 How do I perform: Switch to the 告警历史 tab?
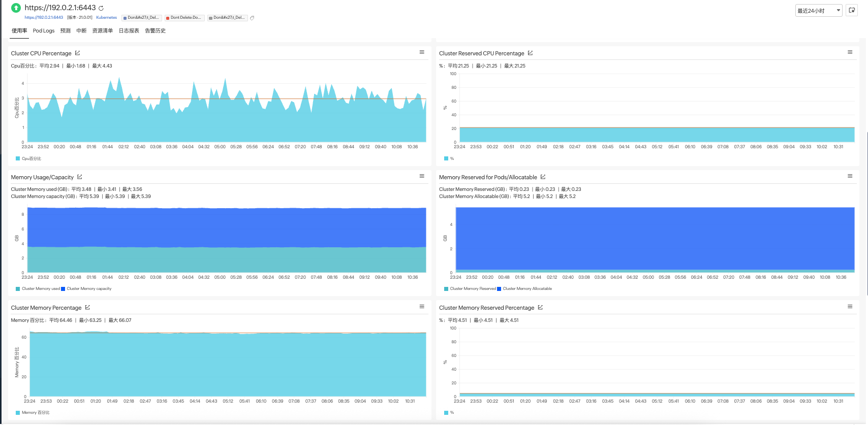(155, 30)
